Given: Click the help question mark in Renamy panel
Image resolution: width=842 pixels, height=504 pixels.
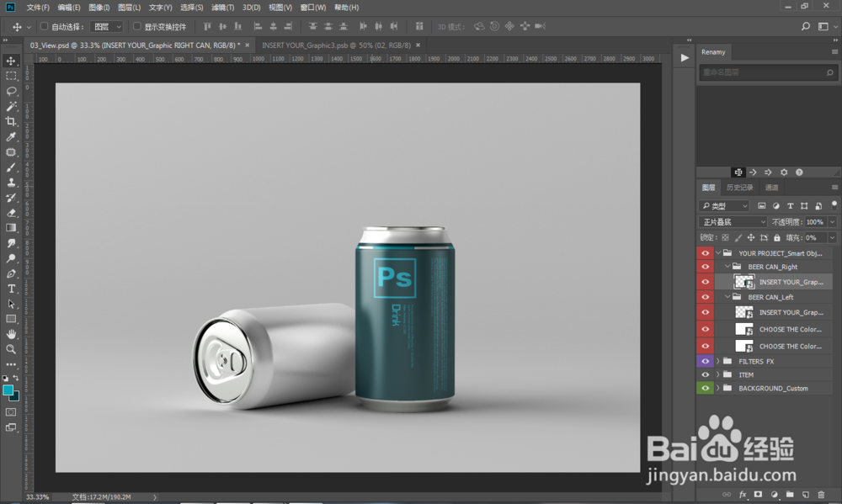Looking at the screenshot, I should (799, 172).
